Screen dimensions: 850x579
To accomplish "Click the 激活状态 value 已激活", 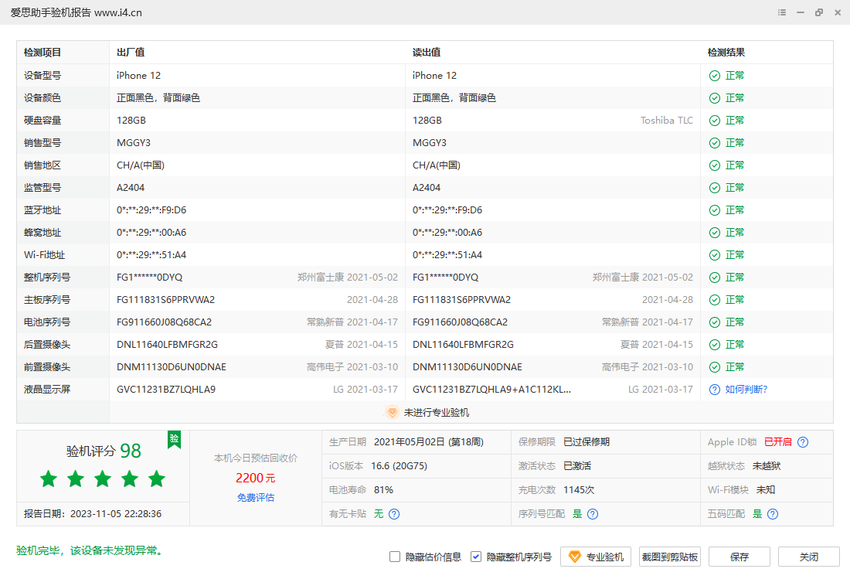I will (x=577, y=466).
